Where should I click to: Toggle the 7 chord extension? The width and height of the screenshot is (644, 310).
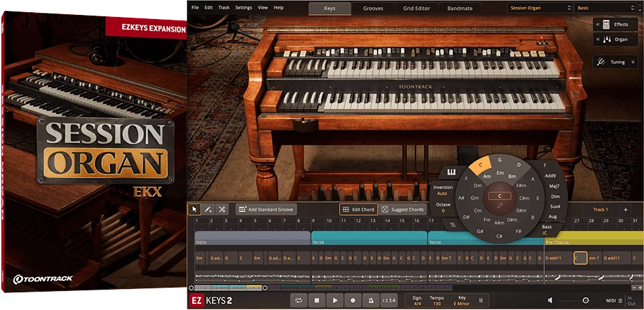[545, 166]
